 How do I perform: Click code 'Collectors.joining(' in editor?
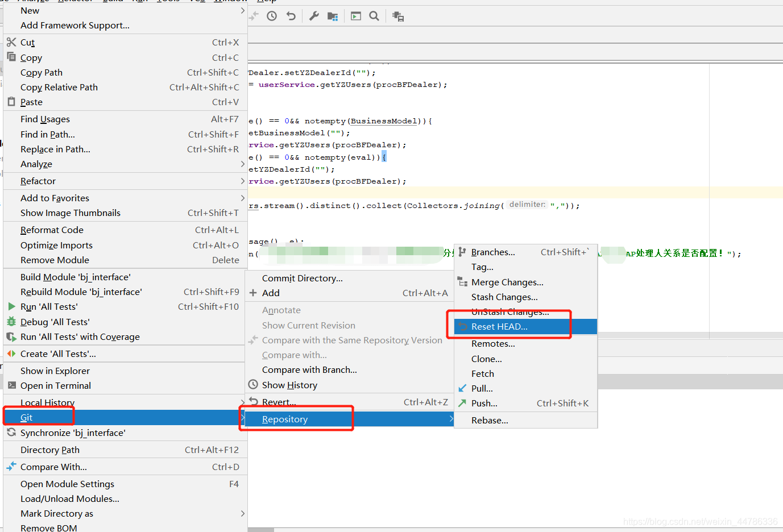tap(455, 206)
